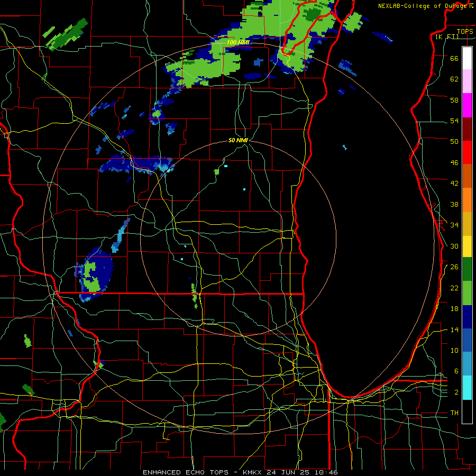Click the "10:46" timestamp in the footer
Image resolution: width=476 pixels, height=476 pixels.
coord(327,472)
